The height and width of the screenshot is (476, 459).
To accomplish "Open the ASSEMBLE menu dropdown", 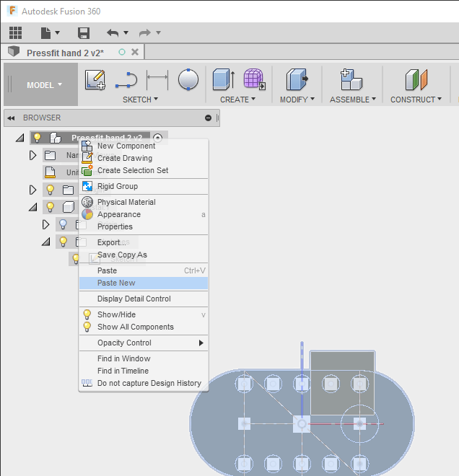I will tap(353, 100).
